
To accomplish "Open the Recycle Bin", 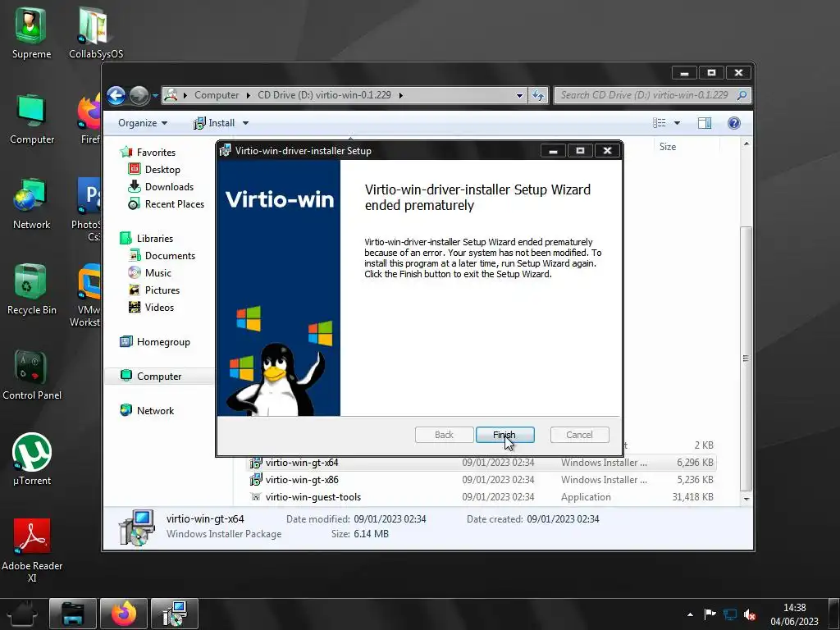I will click(x=32, y=290).
